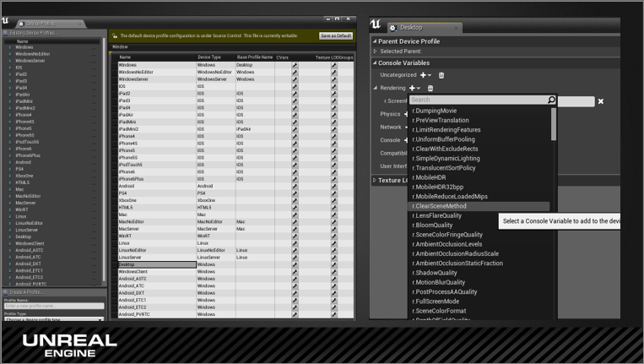Open CVars wrench for XboxOne row
Image resolution: width=644 pixels, height=364 pixels.
[295, 200]
